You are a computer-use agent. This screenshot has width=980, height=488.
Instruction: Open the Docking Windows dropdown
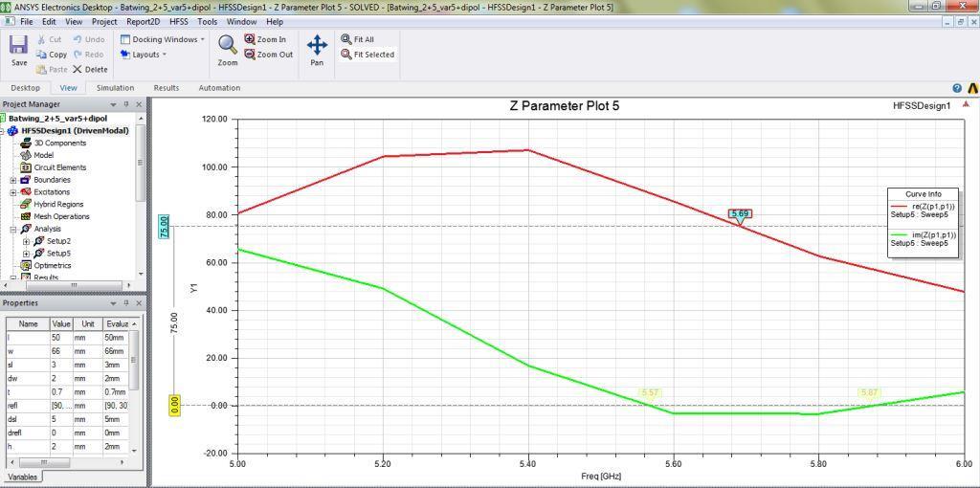point(163,39)
